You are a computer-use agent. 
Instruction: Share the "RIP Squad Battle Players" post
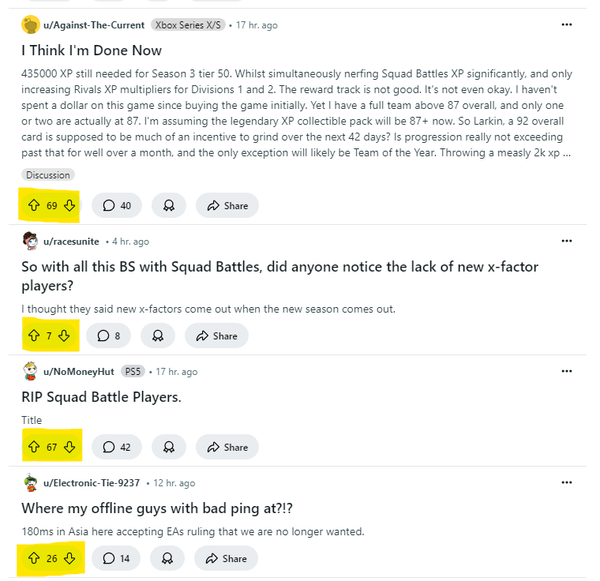[x=227, y=447]
